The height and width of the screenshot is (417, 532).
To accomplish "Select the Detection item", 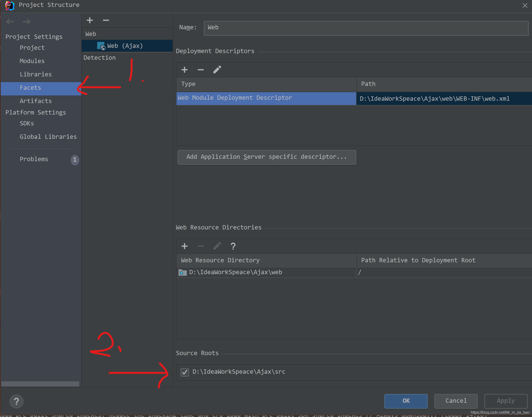I will point(99,58).
